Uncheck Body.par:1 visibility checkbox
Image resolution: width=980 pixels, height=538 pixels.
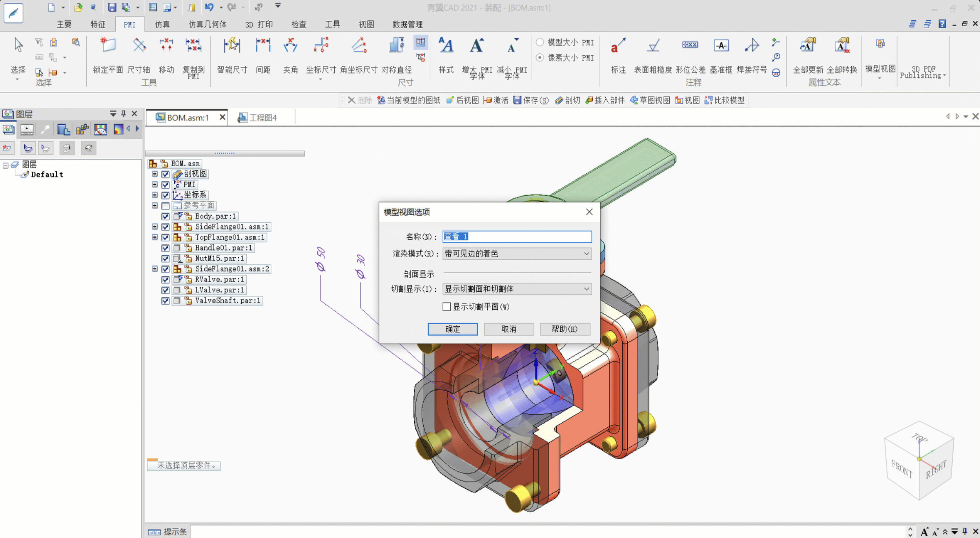tap(166, 216)
